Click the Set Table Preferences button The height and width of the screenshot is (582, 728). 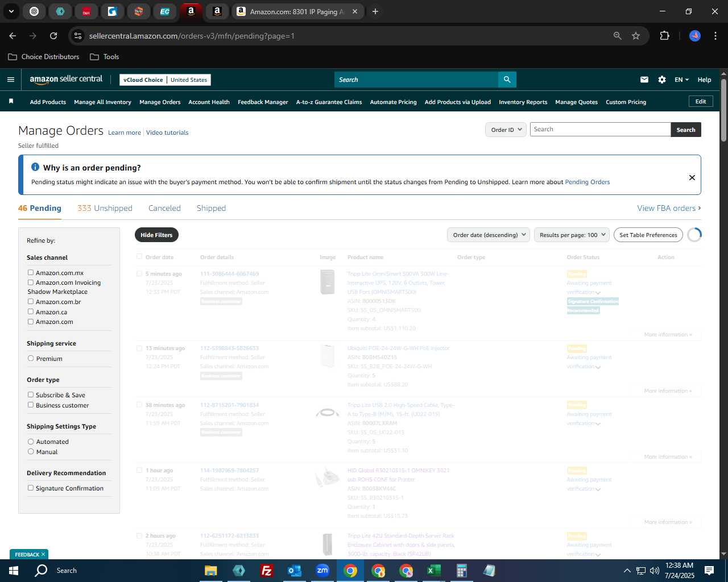point(648,235)
